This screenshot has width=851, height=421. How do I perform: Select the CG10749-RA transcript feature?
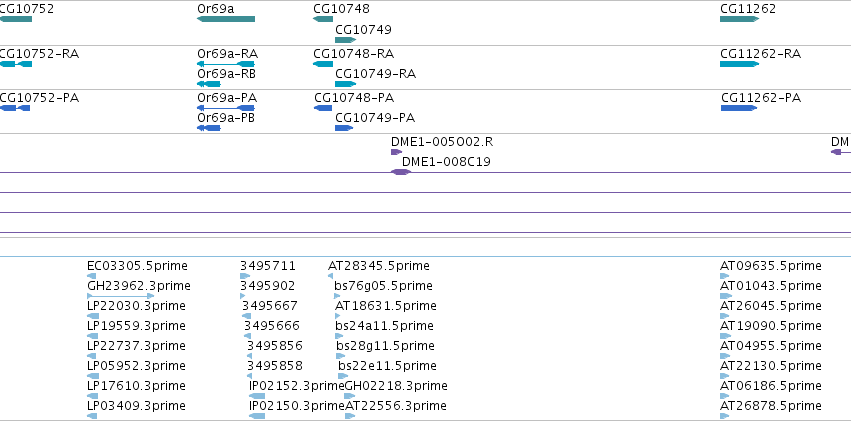pos(346,84)
